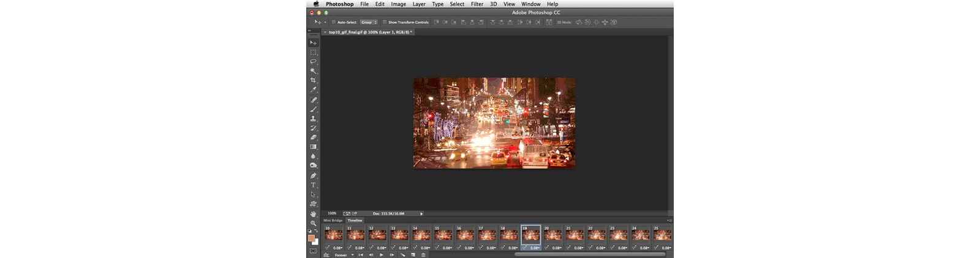Select frame 14 thumbnail in timeline
The width and height of the screenshot is (980, 258).
tap(421, 235)
